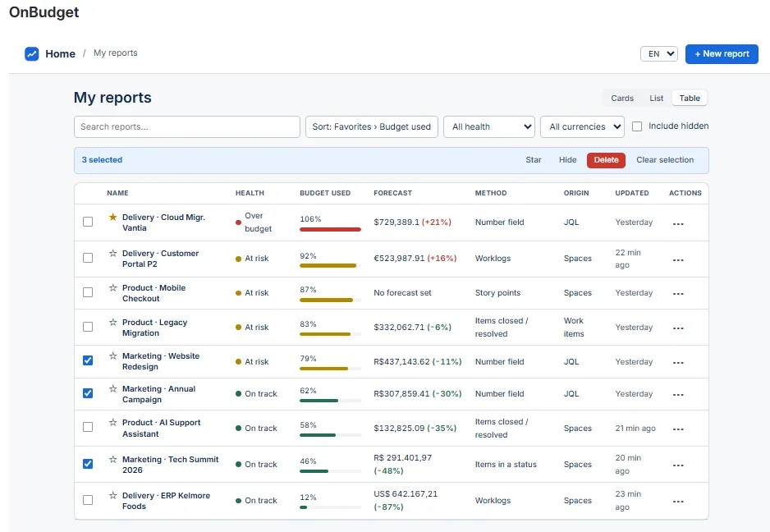Open actions menu for Customer Portal P2
Viewport: 770px width, 532px height.
(678, 260)
